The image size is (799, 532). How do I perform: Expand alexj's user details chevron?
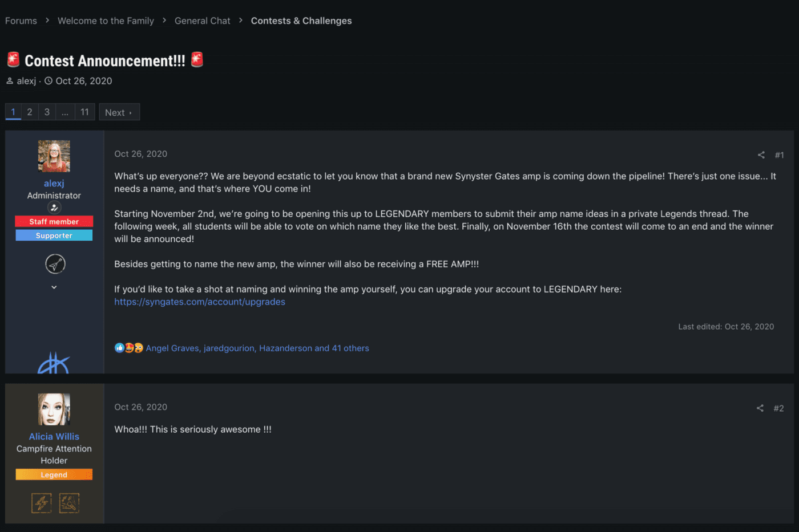click(54, 287)
